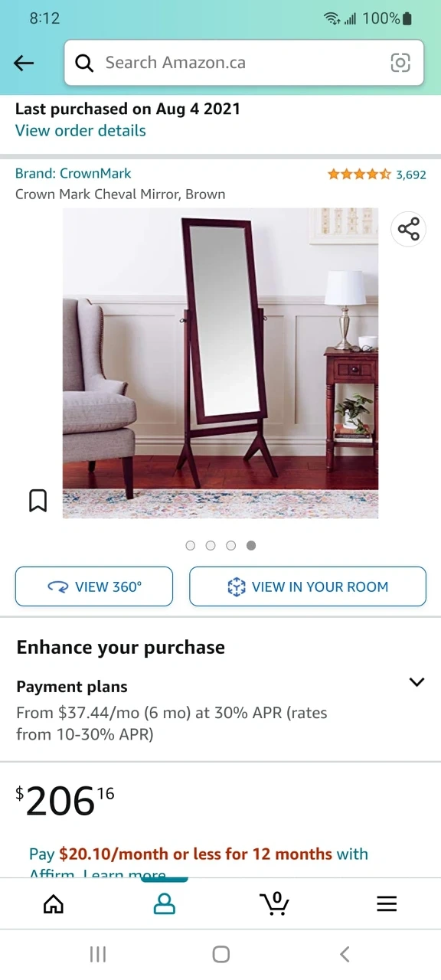Image resolution: width=441 pixels, height=980 pixels.
Task: Open View order details link
Action: tap(80, 130)
